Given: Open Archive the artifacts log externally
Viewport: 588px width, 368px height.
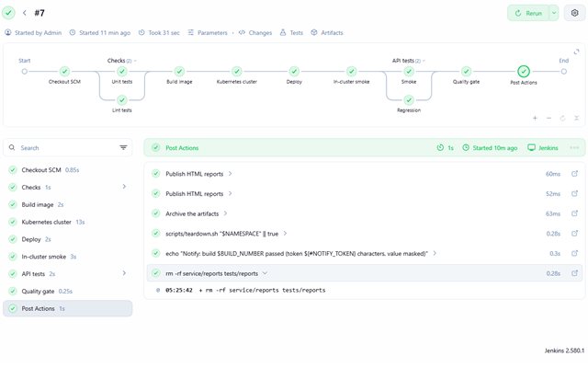Looking at the screenshot, I should (x=574, y=213).
